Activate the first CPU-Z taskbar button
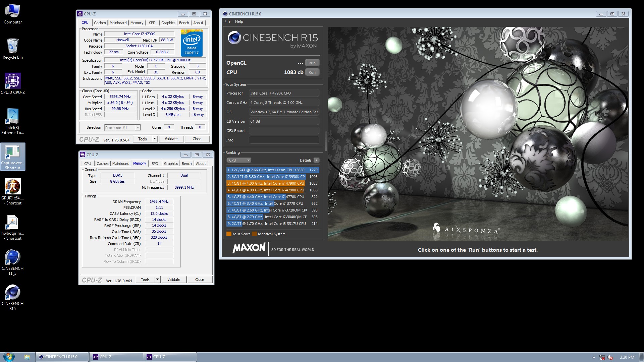644x362 pixels. point(116,357)
